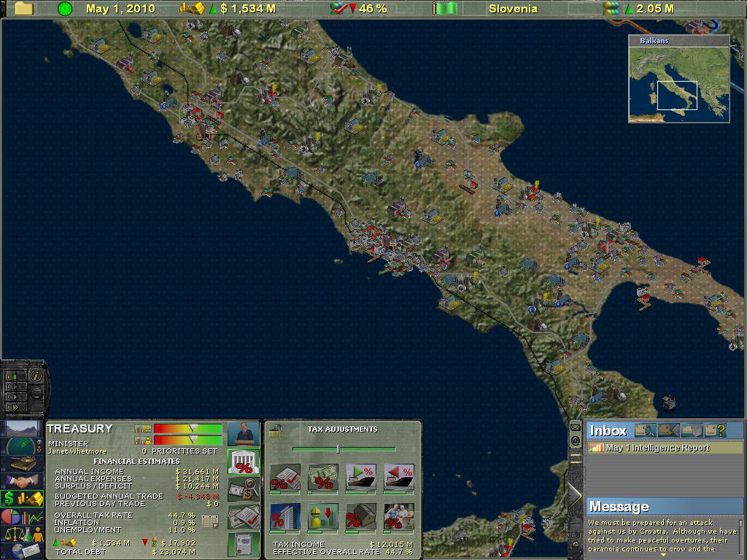
Task: Click minister Janet Whetmore's portrait
Action: click(x=242, y=435)
